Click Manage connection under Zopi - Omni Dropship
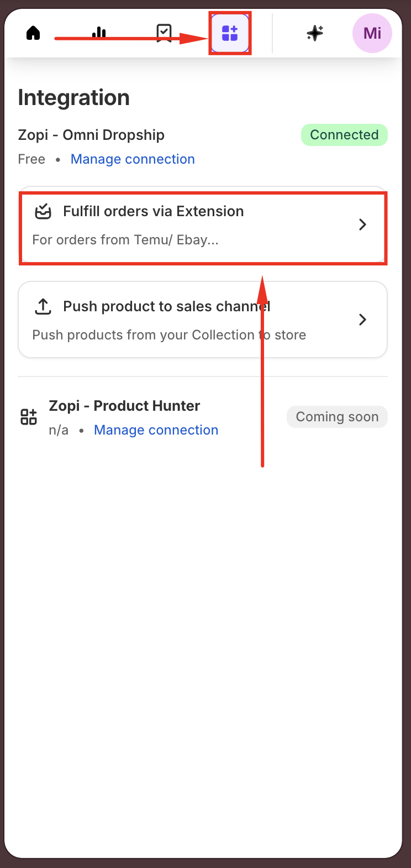 133,159
